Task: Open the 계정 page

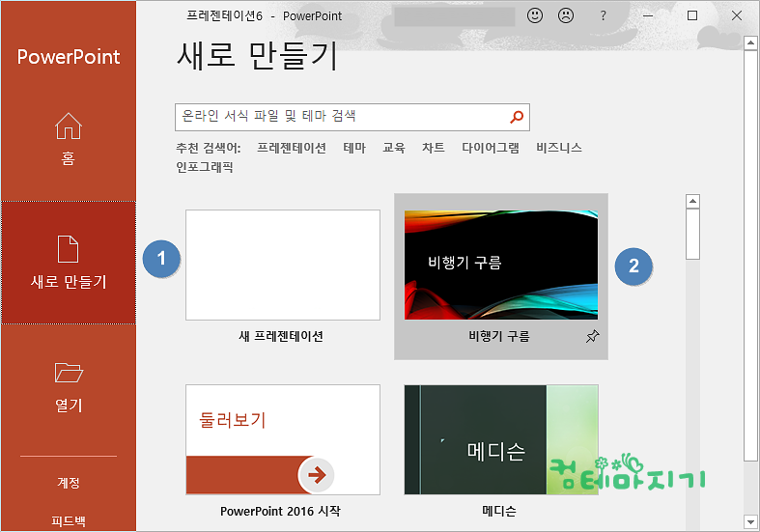Action: [69, 483]
